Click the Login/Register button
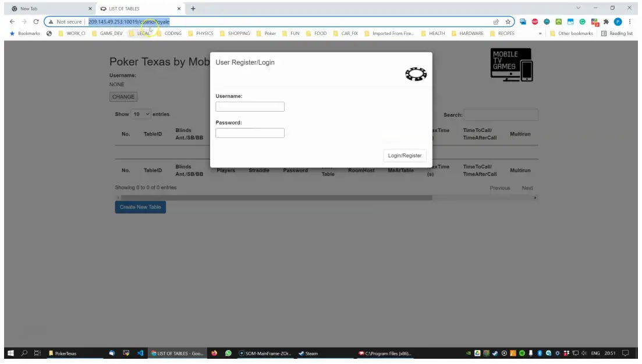 click(405, 155)
